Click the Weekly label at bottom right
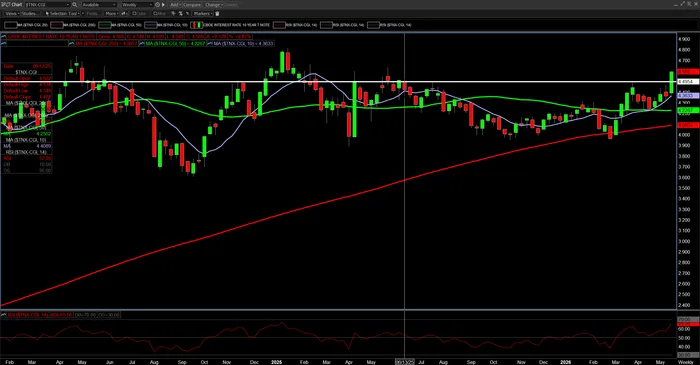The height and width of the screenshot is (365, 700). 686,362
